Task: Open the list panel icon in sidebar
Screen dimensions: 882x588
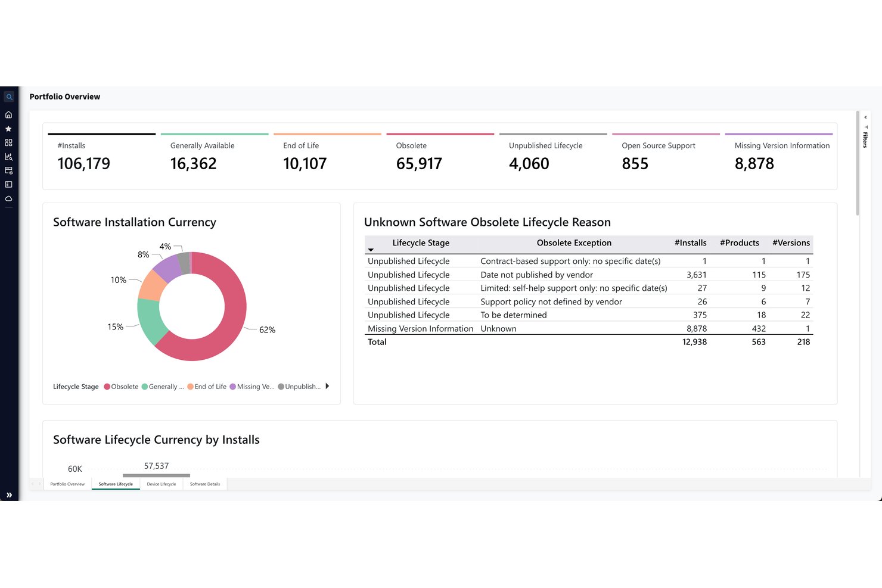Action: click(x=9, y=185)
